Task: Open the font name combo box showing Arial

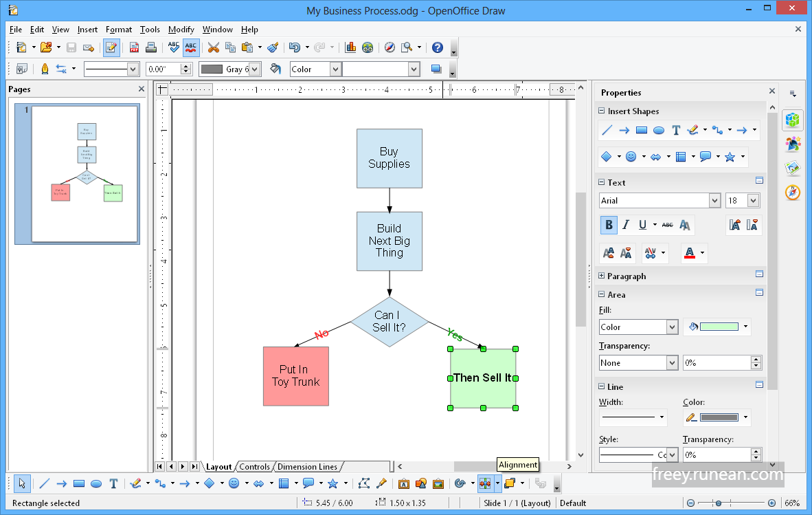Action: point(655,200)
